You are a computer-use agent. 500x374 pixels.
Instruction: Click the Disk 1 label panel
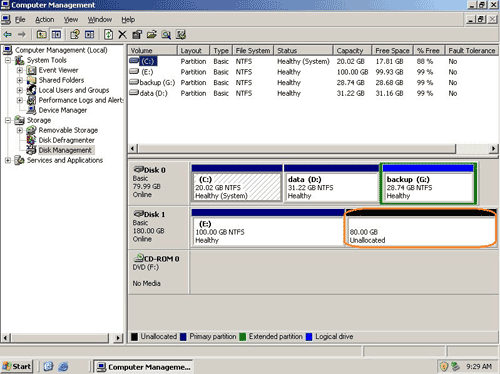pos(159,227)
